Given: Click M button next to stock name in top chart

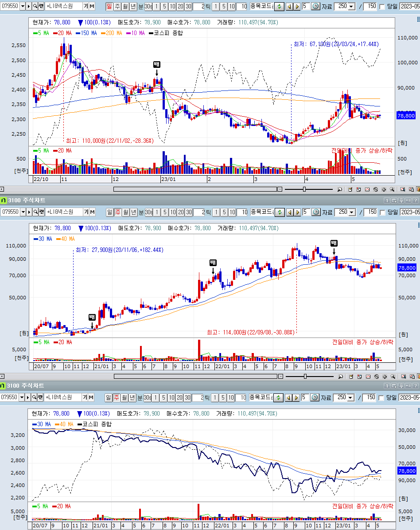Looking at the screenshot, I should pos(92,6).
